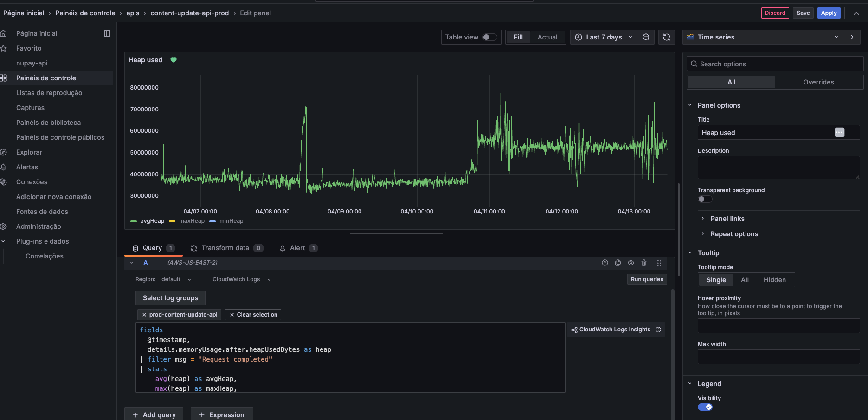The image size is (868, 420).
Task: Click green heart alert status icon
Action: point(174,60)
